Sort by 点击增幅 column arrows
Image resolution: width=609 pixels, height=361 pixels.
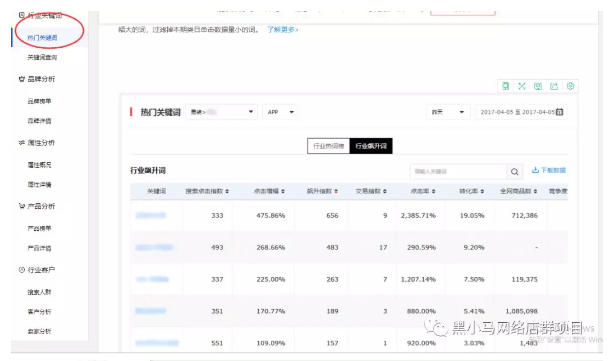(x=283, y=191)
